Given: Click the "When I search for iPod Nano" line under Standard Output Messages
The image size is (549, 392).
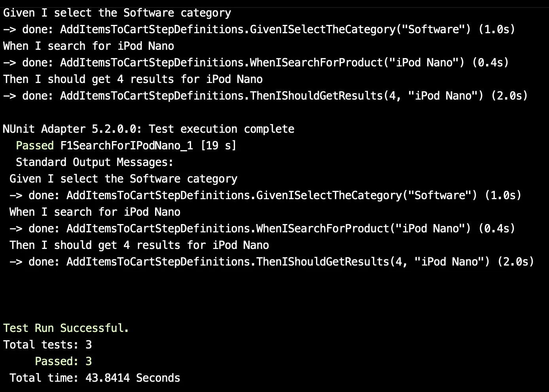Looking at the screenshot, I should [x=95, y=212].
